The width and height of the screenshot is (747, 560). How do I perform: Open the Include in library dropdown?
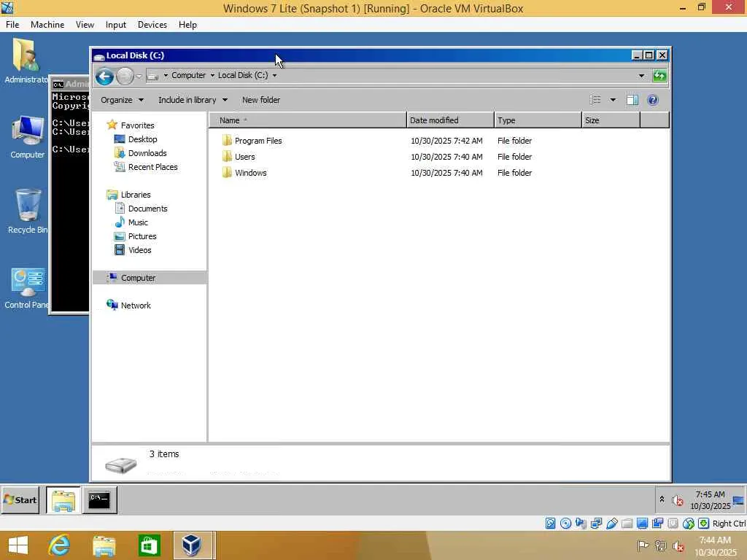coord(193,100)
